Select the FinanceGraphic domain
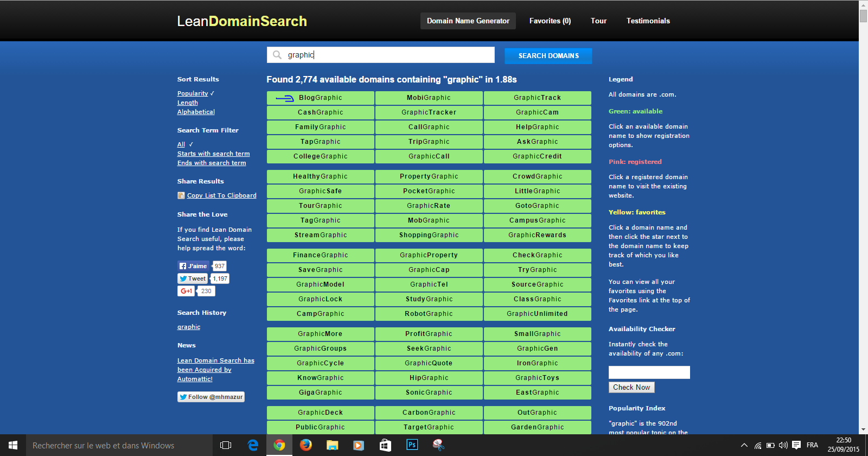Image resolution: width=868 pixels, height=456 pixels. (x=321, y=255)
